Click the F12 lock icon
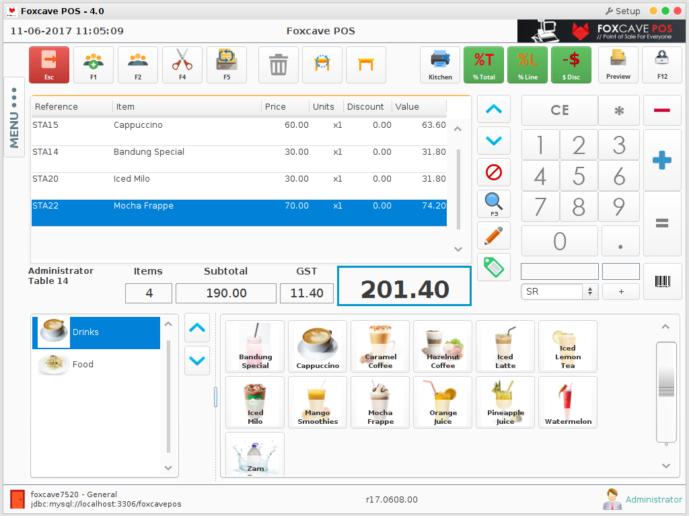 662,65
